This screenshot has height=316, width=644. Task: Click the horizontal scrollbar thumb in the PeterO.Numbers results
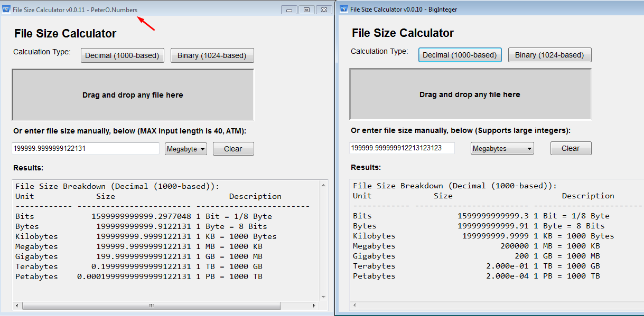(152, 305)
